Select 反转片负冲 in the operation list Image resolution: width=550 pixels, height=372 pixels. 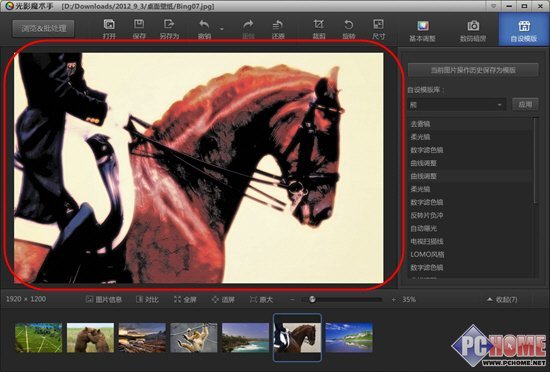tap(470, 215)
